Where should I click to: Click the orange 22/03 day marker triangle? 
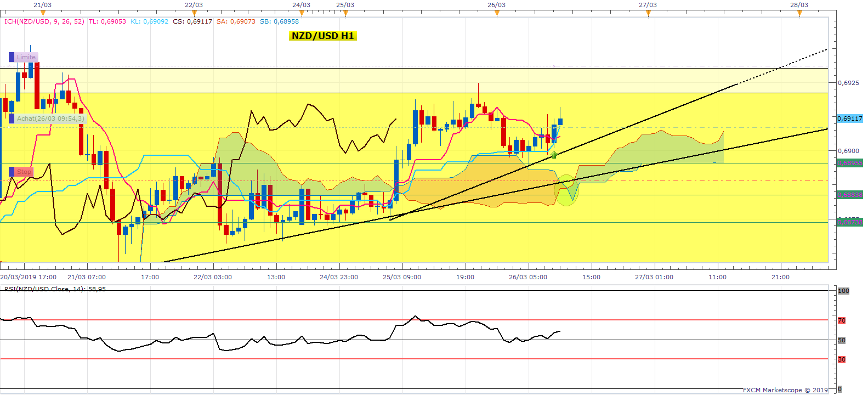194,13
